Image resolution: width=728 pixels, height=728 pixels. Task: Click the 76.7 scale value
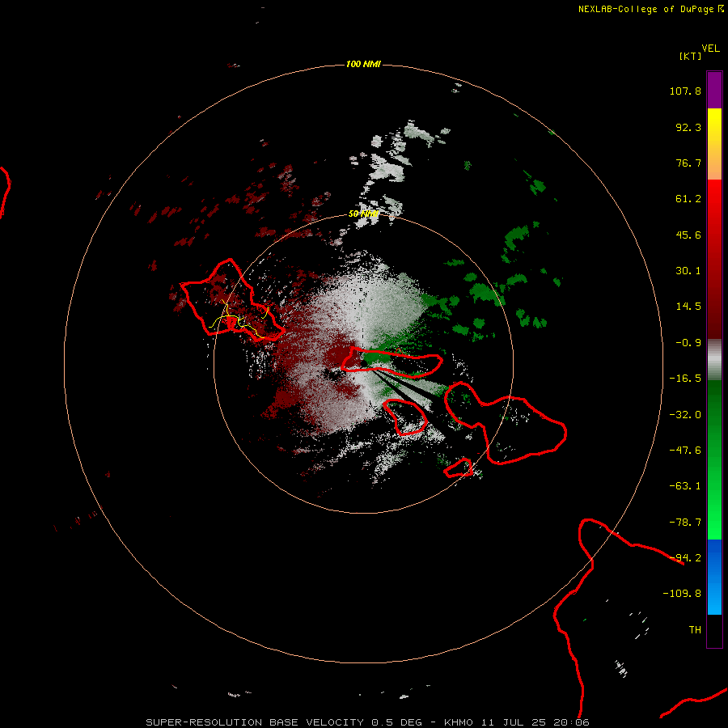point(688,163)
